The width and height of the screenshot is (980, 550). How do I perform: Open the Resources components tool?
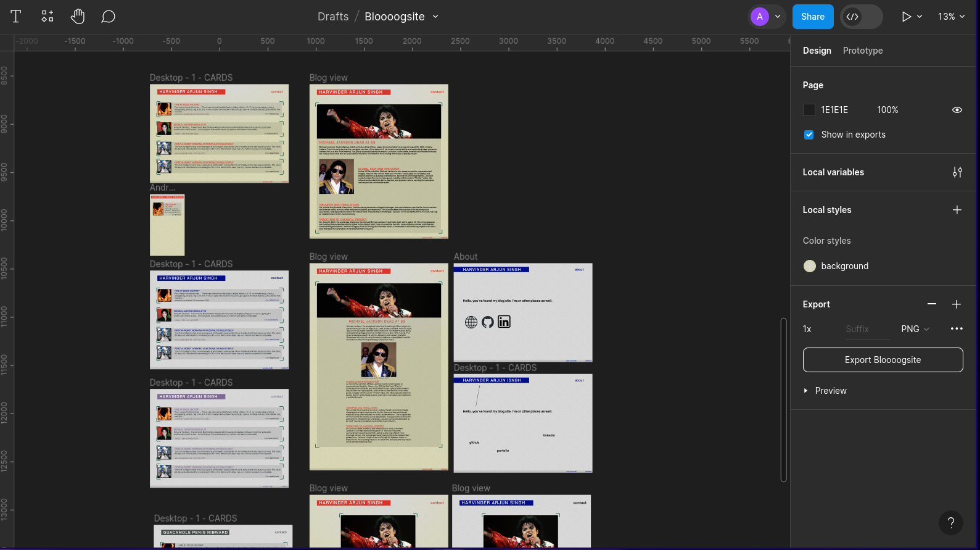pyautogui.click(x=47, y=17)
